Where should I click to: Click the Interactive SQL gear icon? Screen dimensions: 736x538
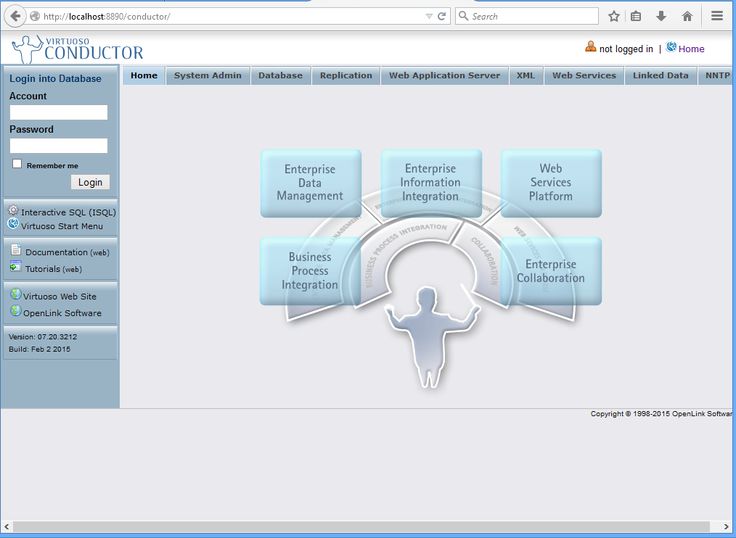14,210
